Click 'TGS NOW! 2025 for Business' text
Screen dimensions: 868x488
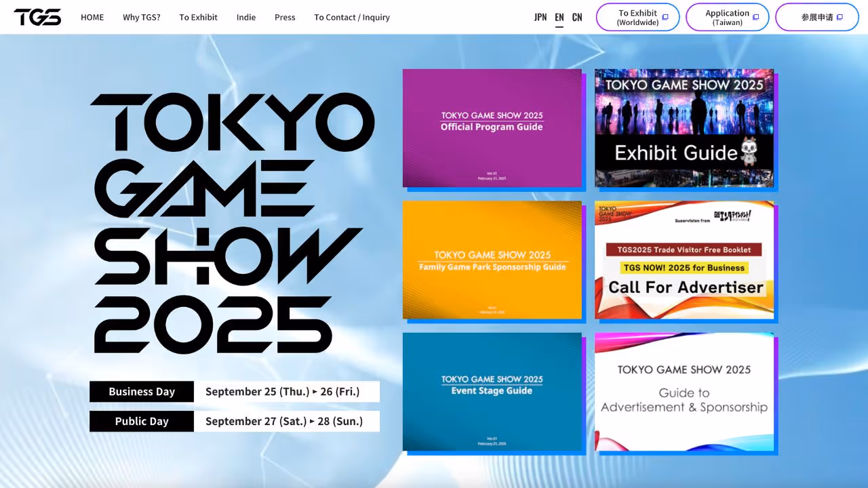pos(684,268)
